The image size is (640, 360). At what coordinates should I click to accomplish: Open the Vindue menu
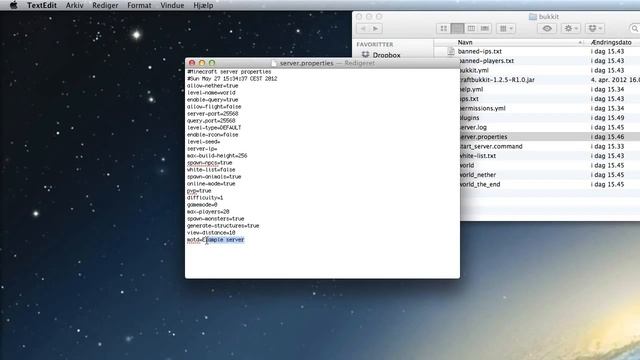[172, 5]
